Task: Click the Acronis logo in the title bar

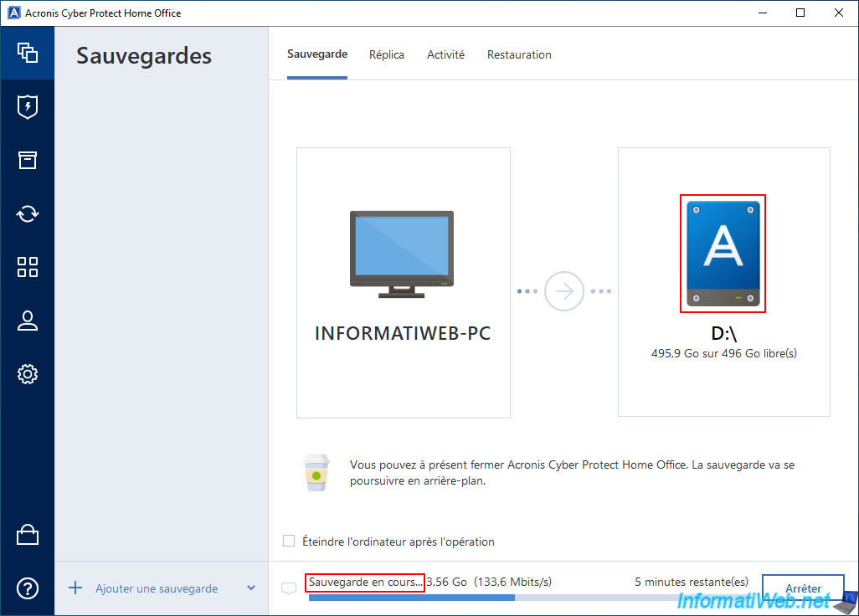Action: pos(13,13)
